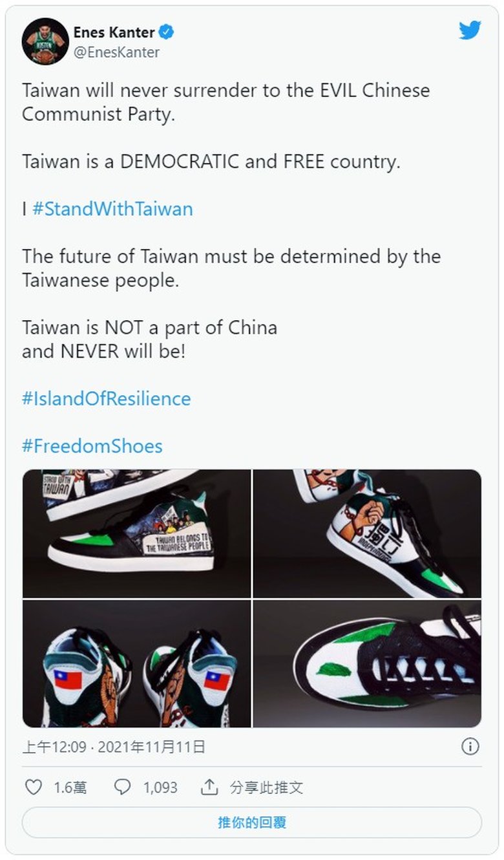Click the Enes Kanter display name
Viewport: 504px width, 860px height.
(115, 32)
